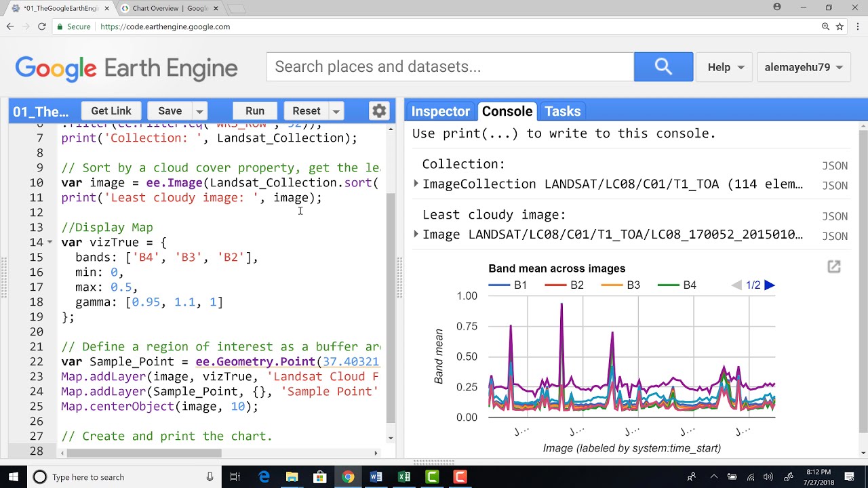Screen dimensions: 868x488
Task: Switch to Word on taskbar
Action: click(376, 476)
